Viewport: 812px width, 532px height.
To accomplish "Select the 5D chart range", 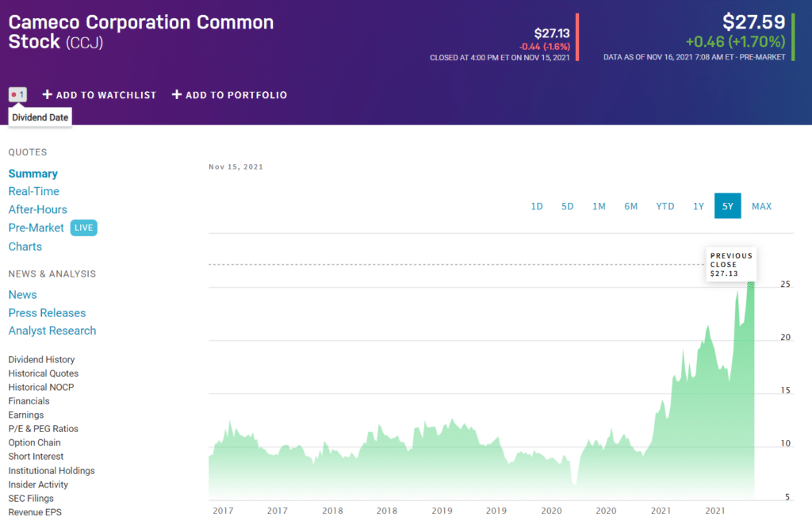I will click(568, 206).
